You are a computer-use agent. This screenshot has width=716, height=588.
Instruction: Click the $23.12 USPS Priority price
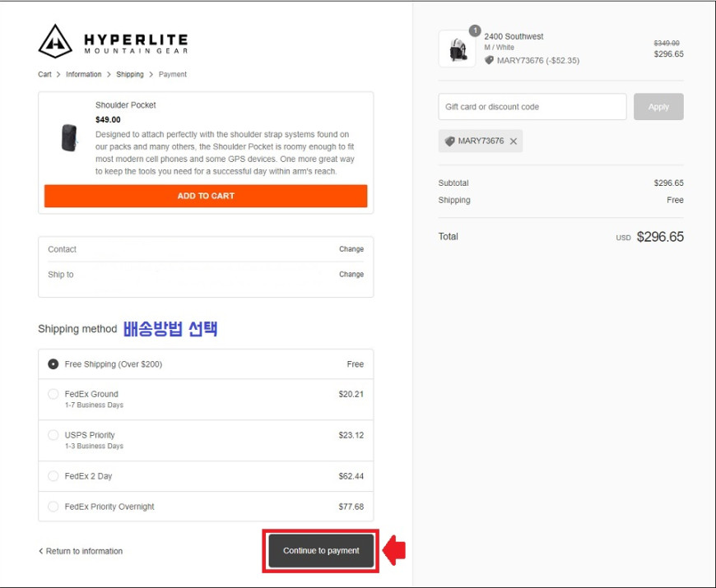pos(351,435)
